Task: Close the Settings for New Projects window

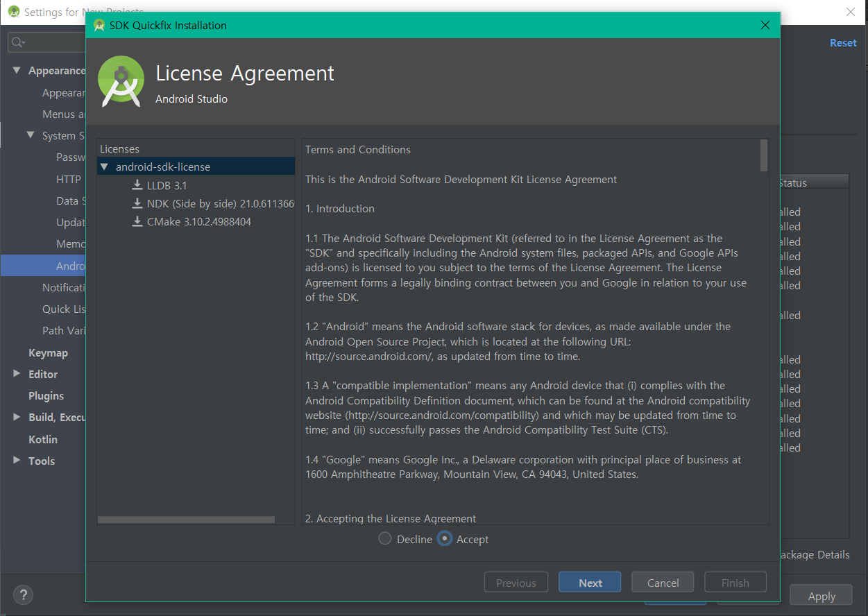Action: coord(851,12)
